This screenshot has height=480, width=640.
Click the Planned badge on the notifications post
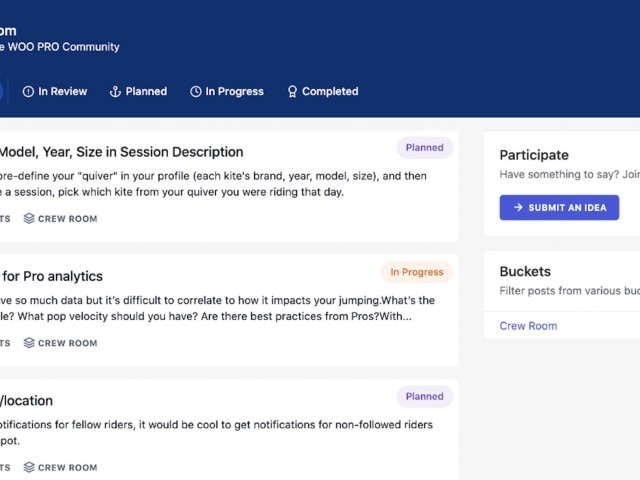pyautogui.click(x=424, y=396)
